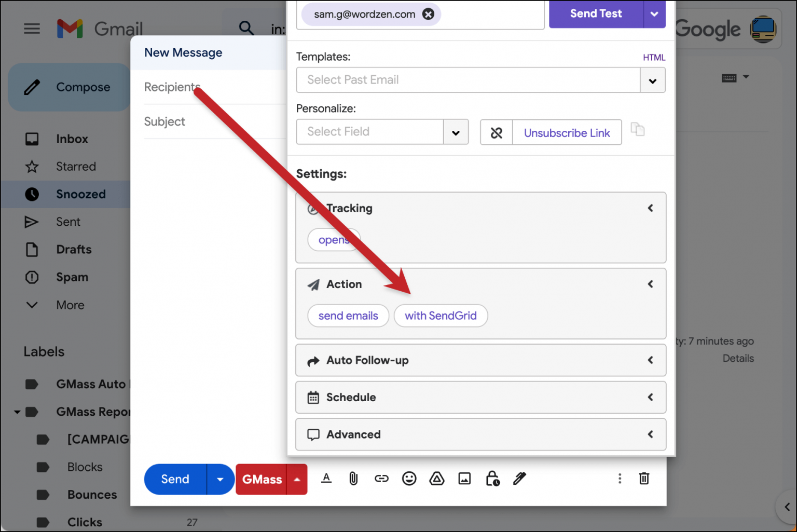Screen dimensions: 797x532
Task: Insert a link with the link icon
Action: [381, 479]
